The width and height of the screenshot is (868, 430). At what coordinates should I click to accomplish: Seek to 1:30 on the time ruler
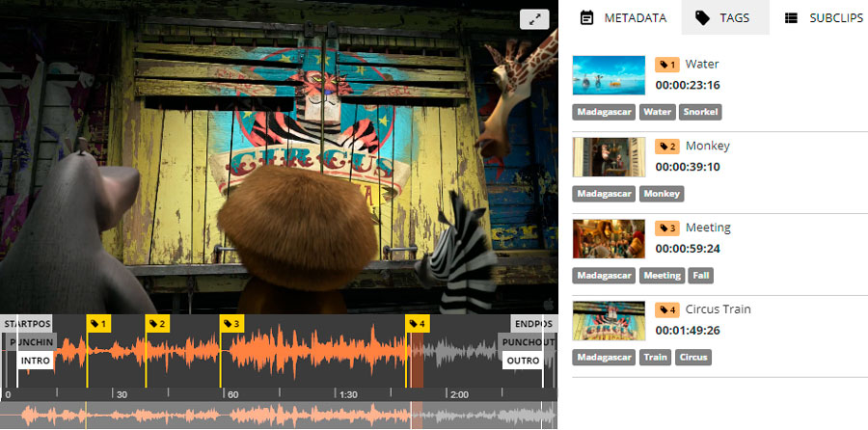pos(348,394)
